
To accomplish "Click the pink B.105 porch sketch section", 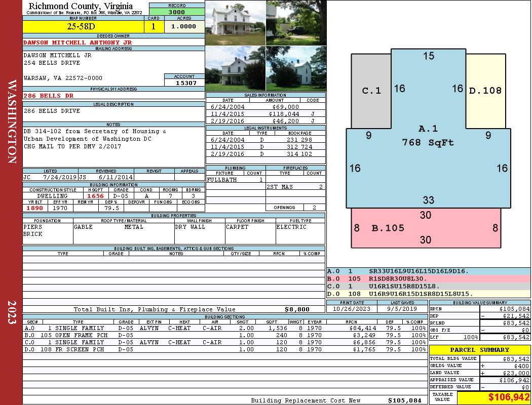I will [426, 228].
